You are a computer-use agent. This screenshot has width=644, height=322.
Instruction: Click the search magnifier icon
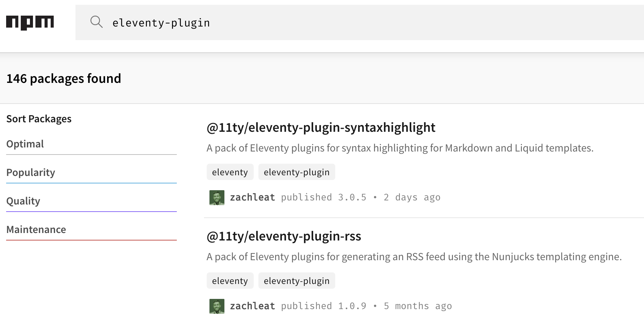pyautogui.click(x=97, y=22)
